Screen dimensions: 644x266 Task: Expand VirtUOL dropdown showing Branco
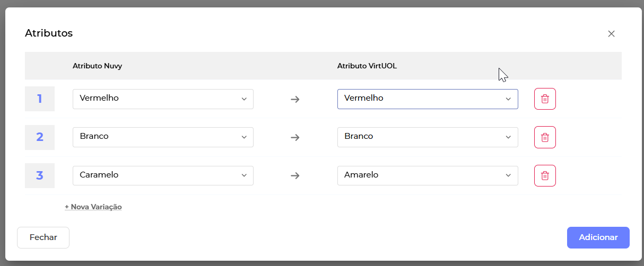click(428, 137)
